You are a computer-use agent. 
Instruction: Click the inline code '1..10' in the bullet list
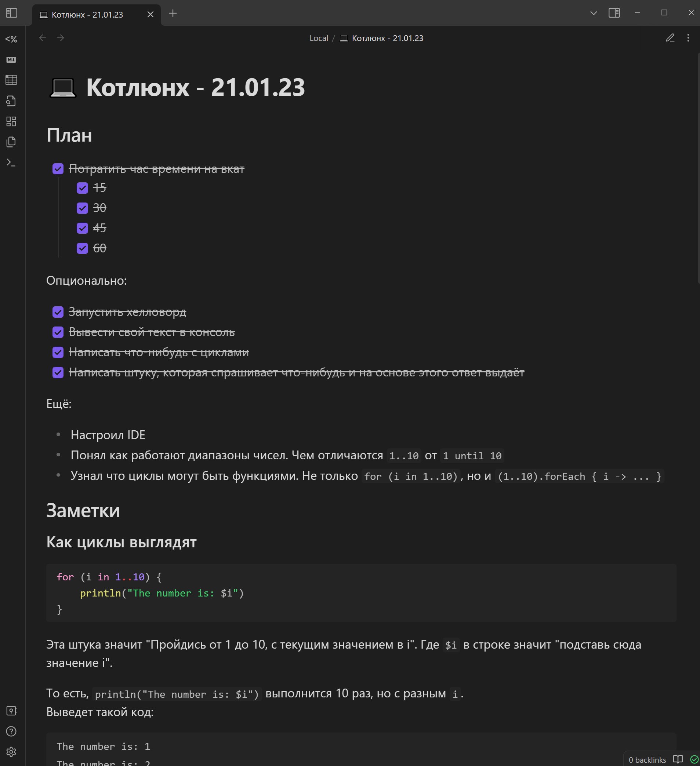(x=404, y=456)
